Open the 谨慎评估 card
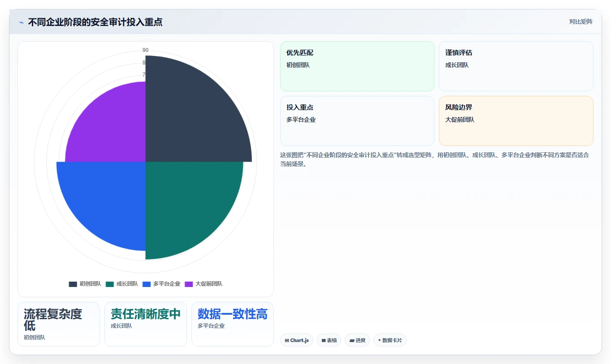The width and height of the screenshot is (611, 364). click(x=516, y=66)
